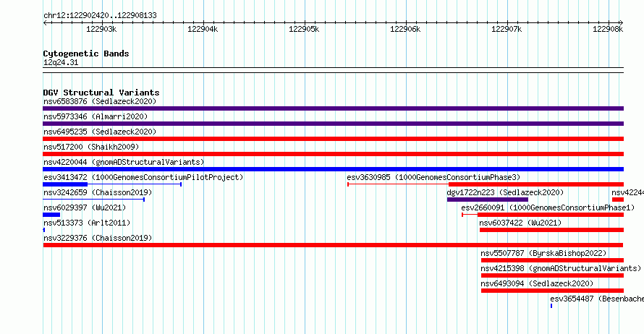Click the 122905k ruler label
644x334 pixels.
[x=304, y=29]
